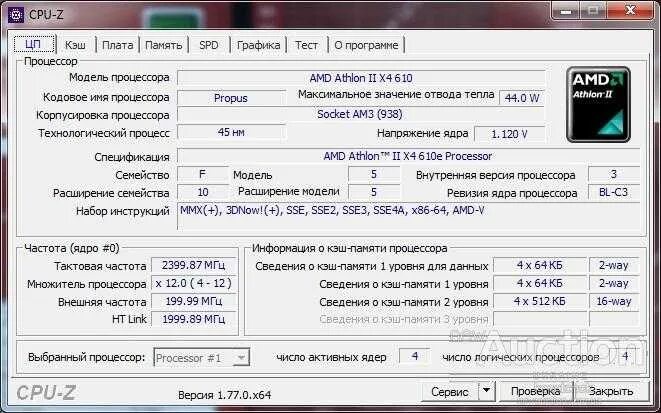
Task: Click the Socket AM3 (938) package value
Action: click(x=361, y=114)
